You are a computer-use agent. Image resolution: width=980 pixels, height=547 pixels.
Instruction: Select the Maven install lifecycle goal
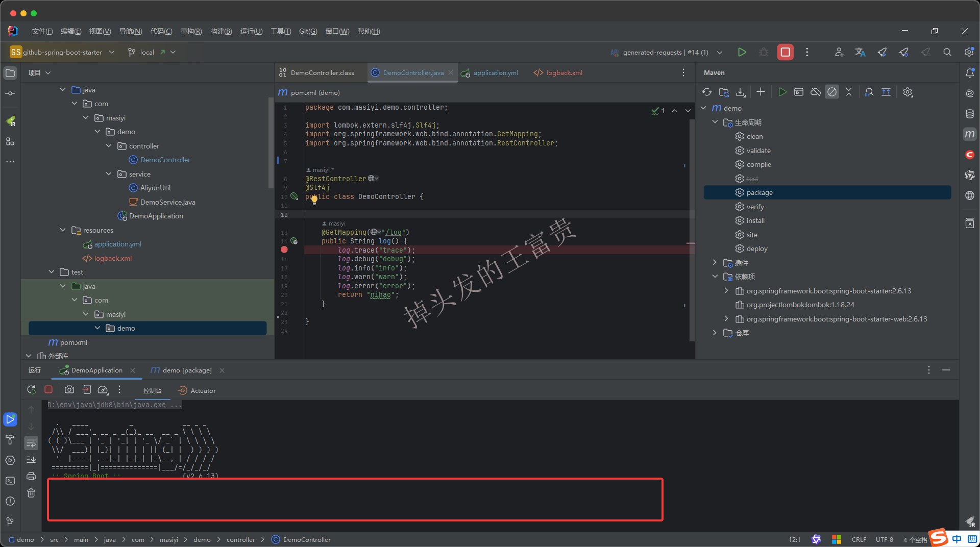[x=755, y=220]
